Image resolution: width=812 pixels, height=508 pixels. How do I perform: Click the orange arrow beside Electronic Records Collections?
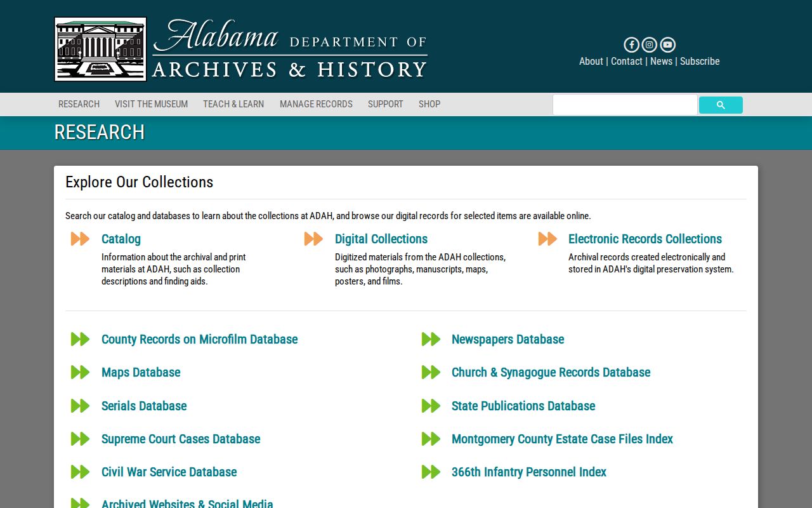click(x=547, y=239)
